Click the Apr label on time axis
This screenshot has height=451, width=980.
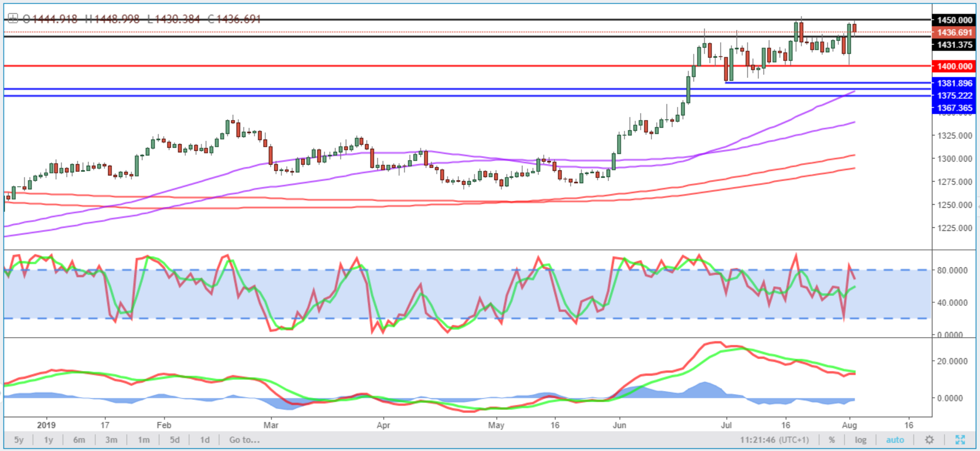383,425
